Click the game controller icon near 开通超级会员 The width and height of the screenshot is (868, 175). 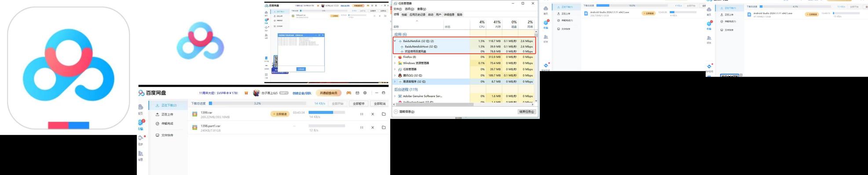point(348,93)
